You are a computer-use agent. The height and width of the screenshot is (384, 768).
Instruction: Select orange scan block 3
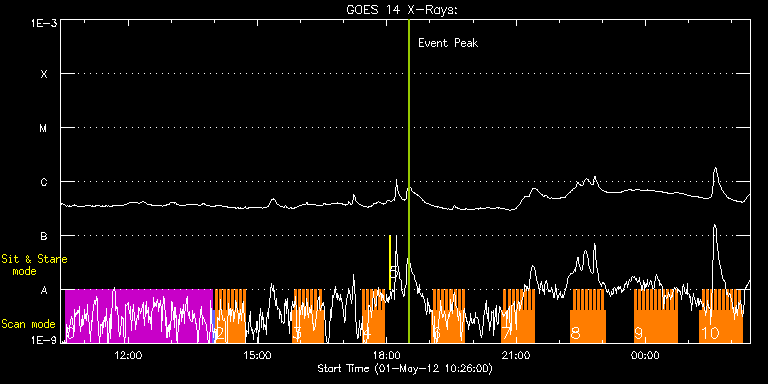tap(309, 316)
